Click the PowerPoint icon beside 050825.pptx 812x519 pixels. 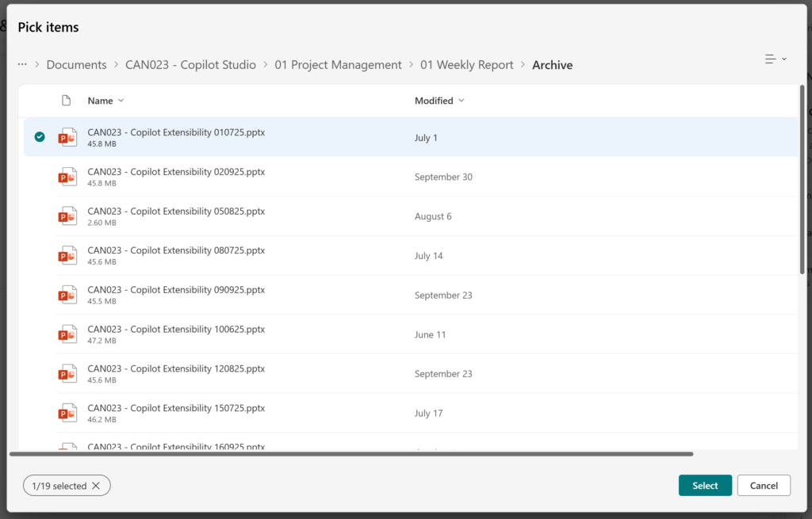67,216
